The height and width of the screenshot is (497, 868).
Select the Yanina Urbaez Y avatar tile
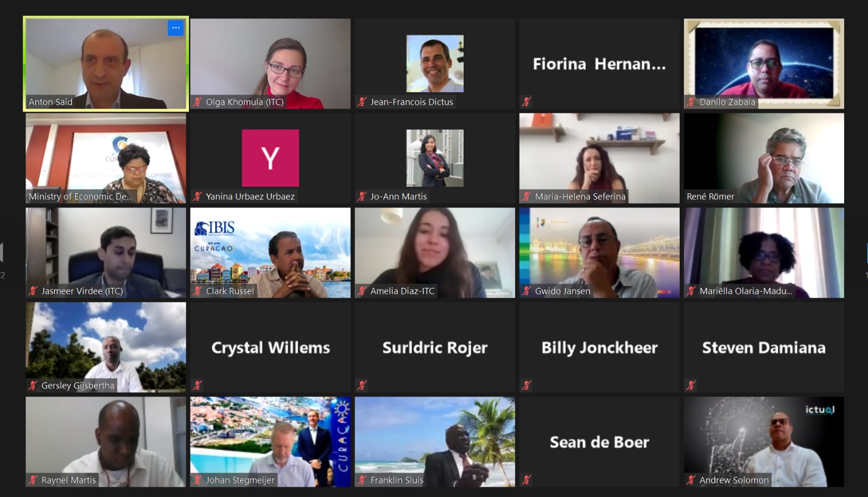click(x=270, y=158)
